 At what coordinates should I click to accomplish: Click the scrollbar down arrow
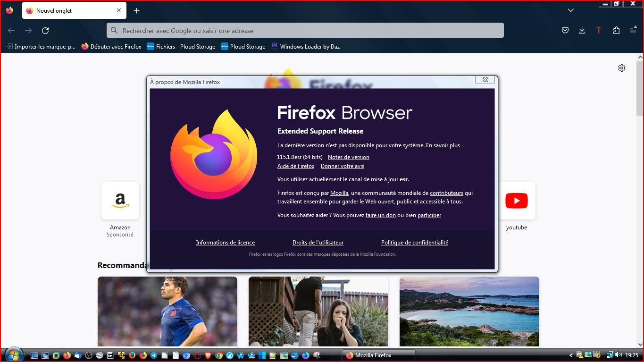pos(640,345)
